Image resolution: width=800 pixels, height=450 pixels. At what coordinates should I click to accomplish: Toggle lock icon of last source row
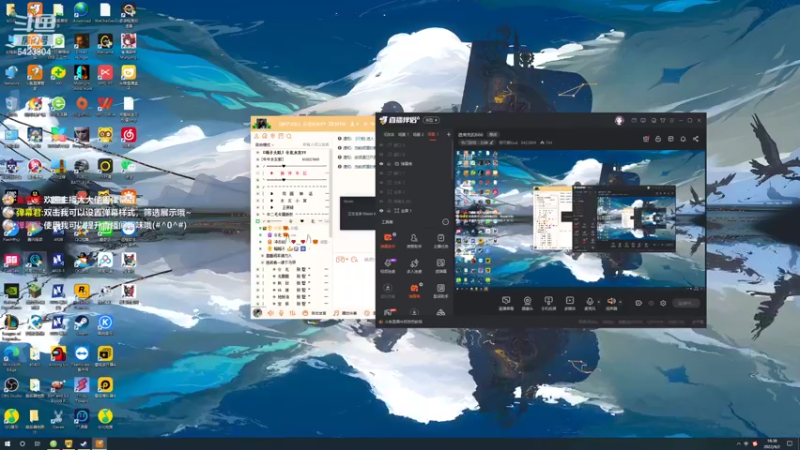click(389, 210)
